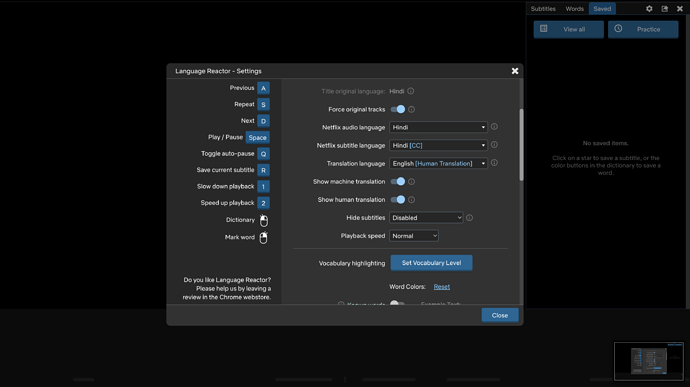This screenshot has width=690, height=387.
Task: Click info icon beside Force original tracks
Action: click(411, 109)
